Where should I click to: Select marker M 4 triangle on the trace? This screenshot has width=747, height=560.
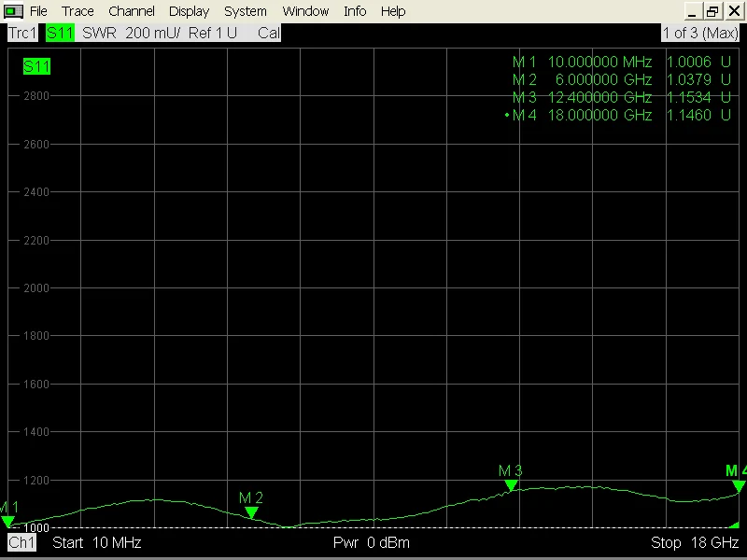(x=739, y=486)
